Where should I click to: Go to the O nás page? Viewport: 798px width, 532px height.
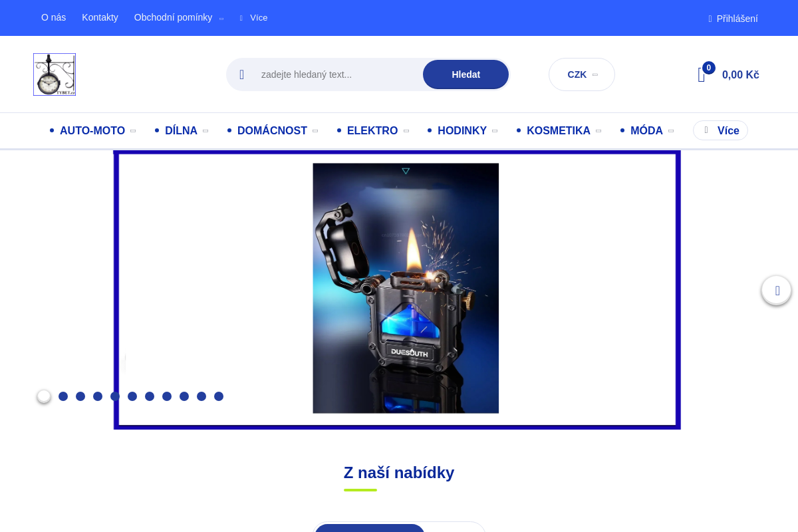(53, 17)
